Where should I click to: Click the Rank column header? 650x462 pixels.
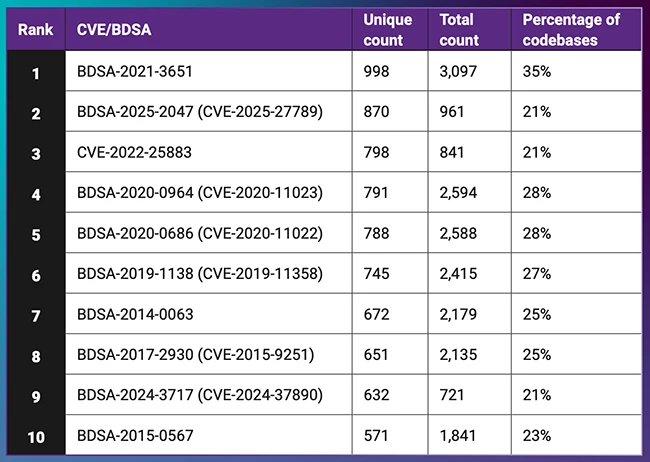pyautogui.click(x=35, y=29)
